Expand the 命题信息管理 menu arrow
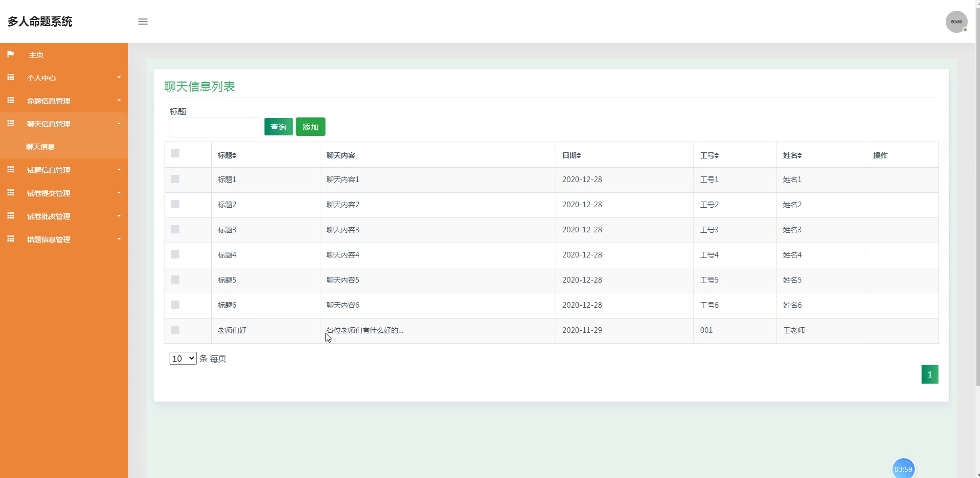Image resolution: width=980 pixels, height=478 pixels. point(119,101)
